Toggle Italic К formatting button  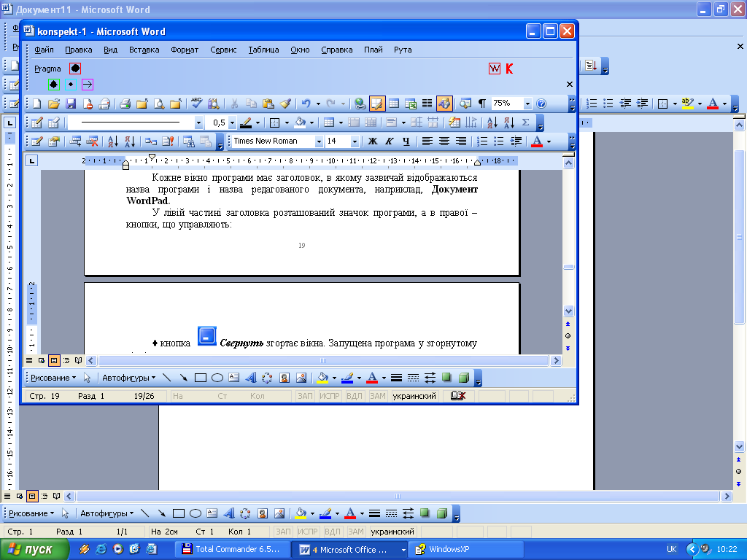pos(390,141)
